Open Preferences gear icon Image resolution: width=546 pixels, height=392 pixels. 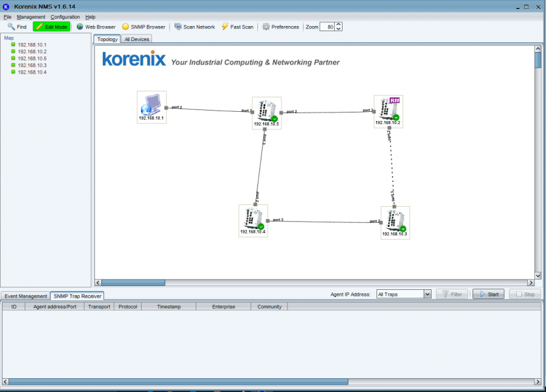tap(266, 27)
